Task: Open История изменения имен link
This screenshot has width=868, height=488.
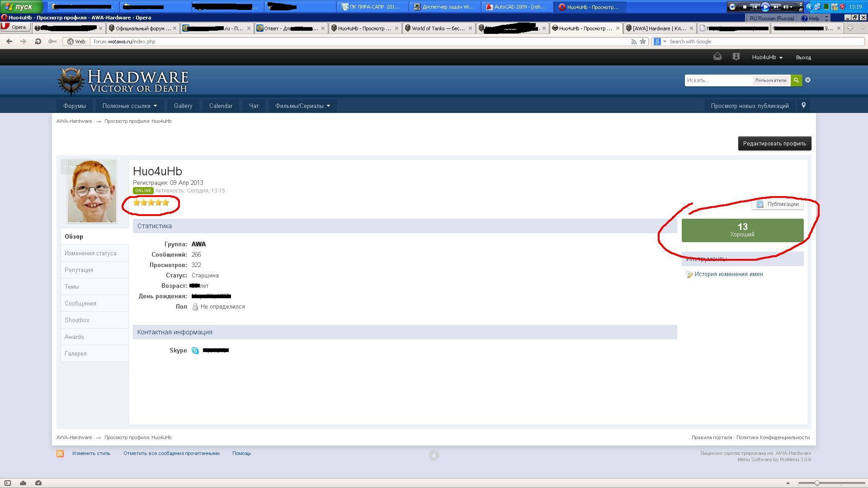Action: click(728, 274)
